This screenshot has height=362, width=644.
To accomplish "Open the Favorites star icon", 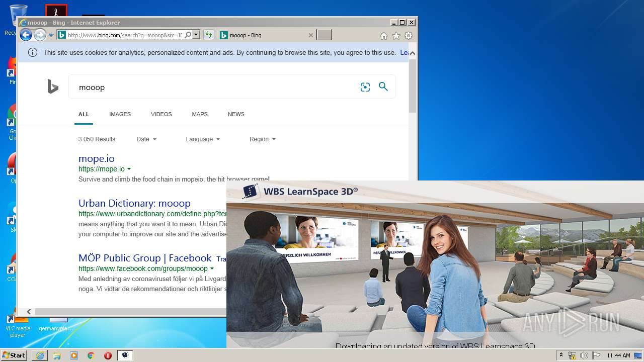I will pos(396,36).
